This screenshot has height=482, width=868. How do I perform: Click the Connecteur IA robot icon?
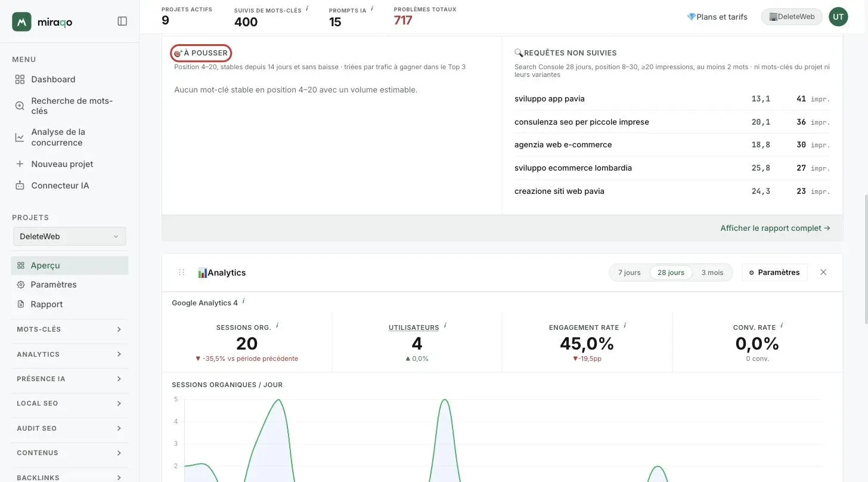(x=20, y=186)
